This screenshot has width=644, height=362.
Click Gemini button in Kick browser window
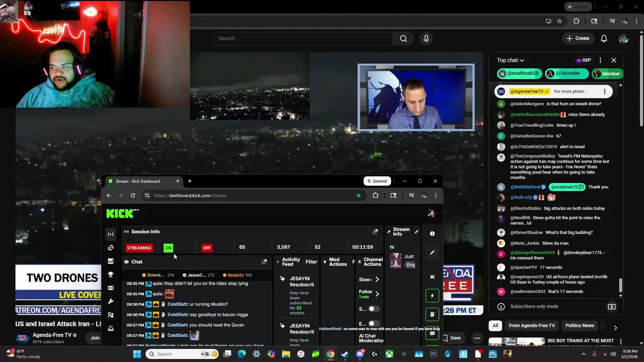click(x=377, y=182)
